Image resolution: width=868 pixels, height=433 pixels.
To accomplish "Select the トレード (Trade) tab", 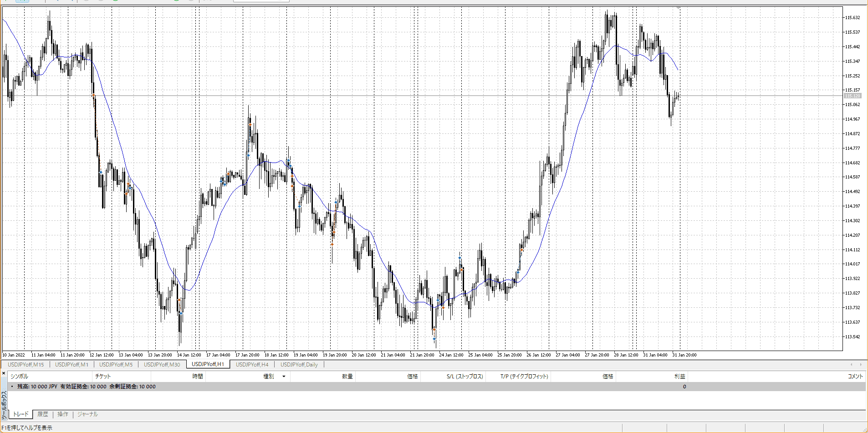I will pyautogui.click(x=20, y=414).
